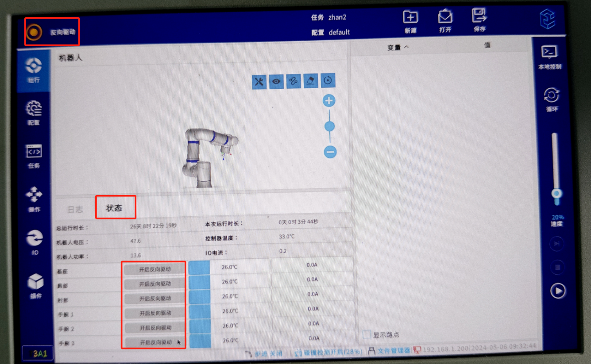Screen dimensions: 591x364
Task: Enable the 显示路点 checkbox
Action: [367, 334]
